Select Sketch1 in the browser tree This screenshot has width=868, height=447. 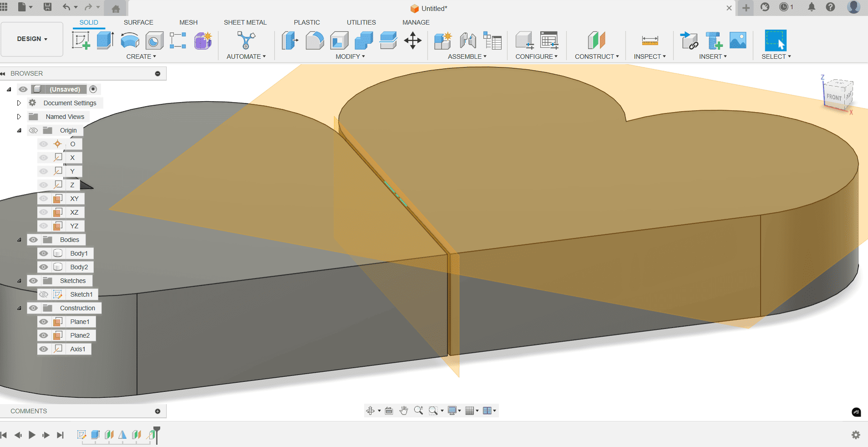pyautogui.click(x=81, y=294)
